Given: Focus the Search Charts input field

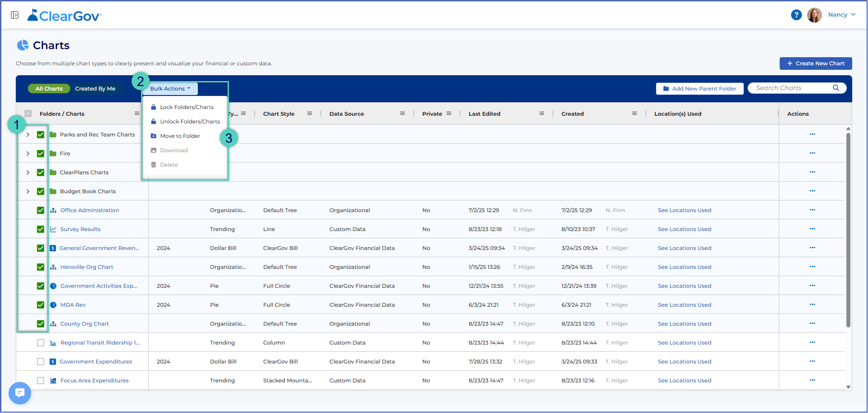Looking at the screenshot, I should pos(792,88).
